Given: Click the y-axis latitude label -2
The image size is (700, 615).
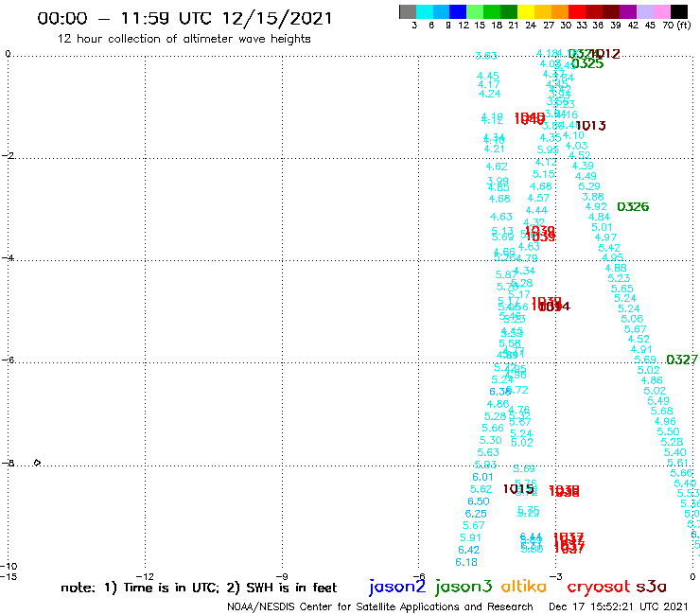Looking at the screenshot, I should (8, 155).
